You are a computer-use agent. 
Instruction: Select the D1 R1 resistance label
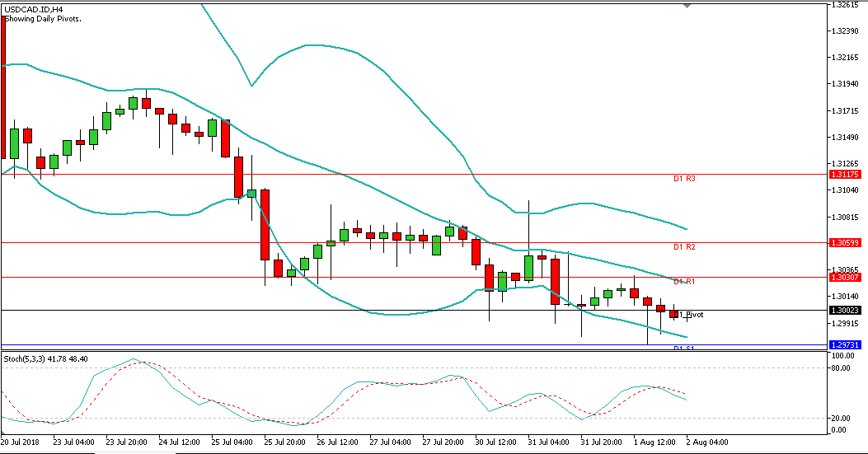point(684,282)
